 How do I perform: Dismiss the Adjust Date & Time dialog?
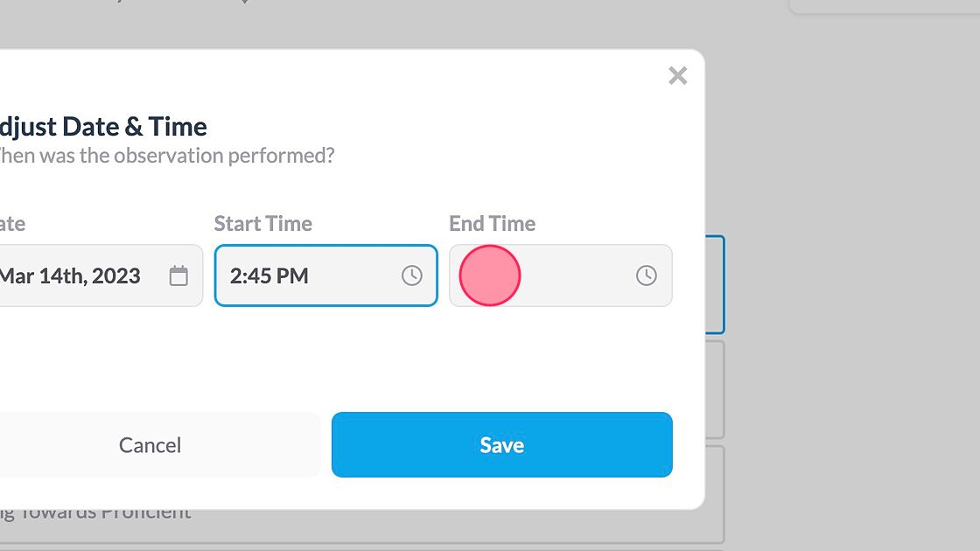(x=678, y=76)
